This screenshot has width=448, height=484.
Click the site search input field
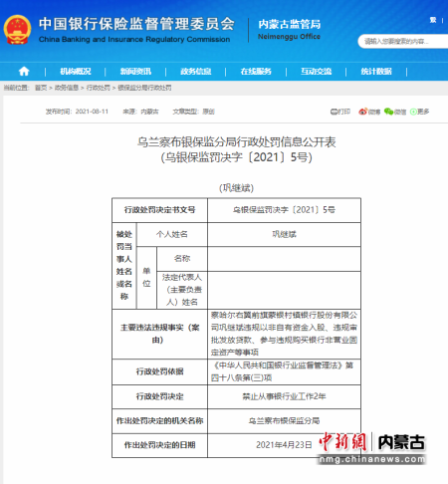tap(403, 42)
